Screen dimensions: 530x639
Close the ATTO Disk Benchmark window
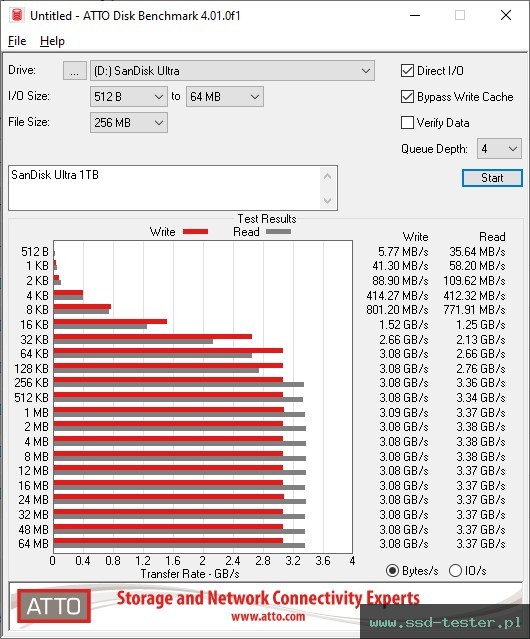coord(506,15)
